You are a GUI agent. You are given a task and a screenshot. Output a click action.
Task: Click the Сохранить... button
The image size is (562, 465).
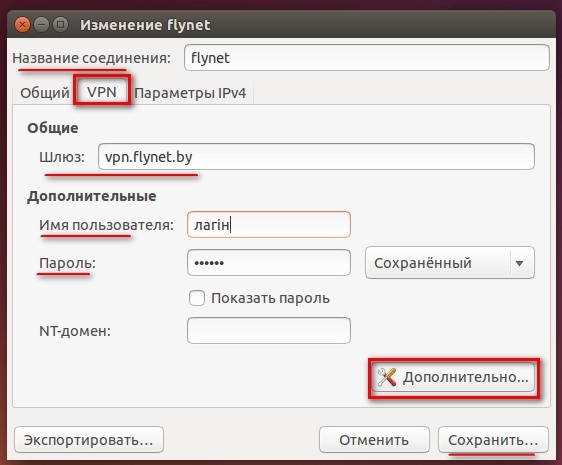pyautogui.click(x=493, y=440)
